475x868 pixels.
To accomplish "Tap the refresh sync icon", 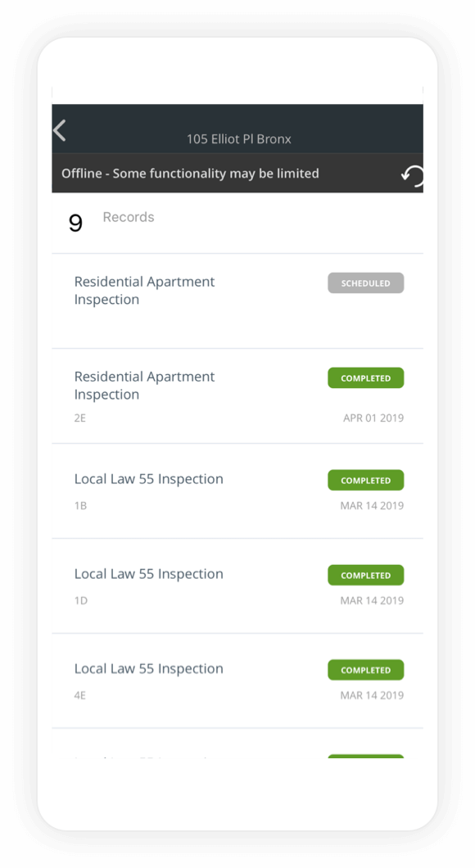I will [412, 176].
